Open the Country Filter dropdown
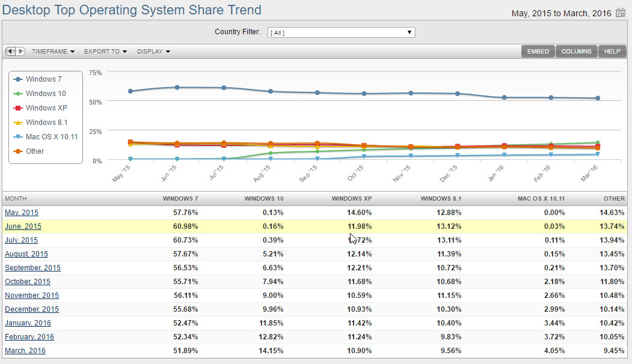 click(x=341, y=32)
